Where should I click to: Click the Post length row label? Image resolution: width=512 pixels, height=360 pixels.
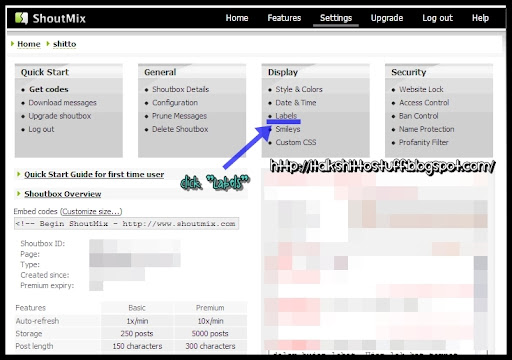click(x=34, y=346)
